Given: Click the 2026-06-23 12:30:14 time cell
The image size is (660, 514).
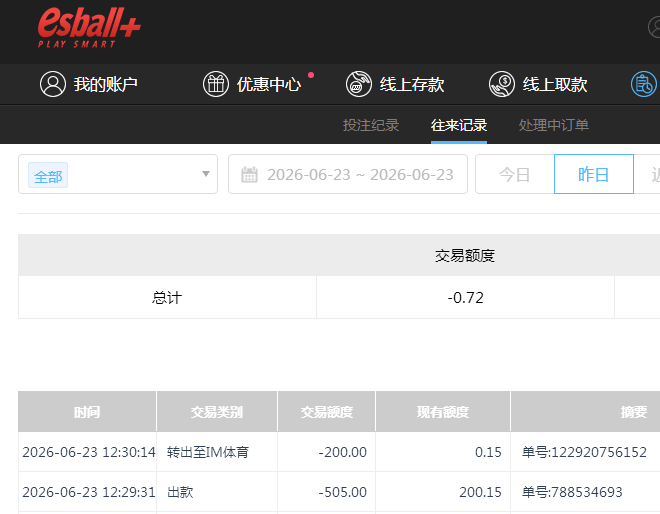Looking at the screenshot, I should click(89, 452).
